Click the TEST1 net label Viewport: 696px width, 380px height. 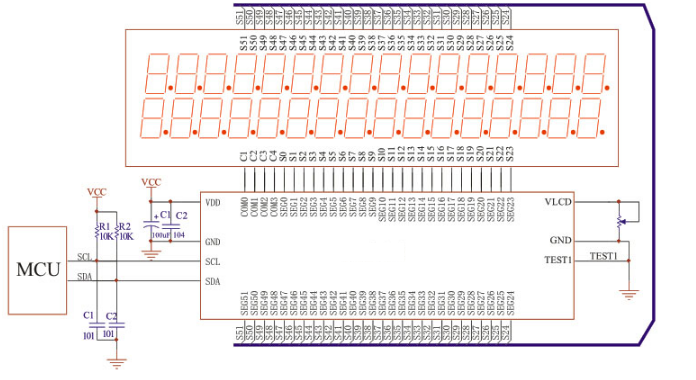pyautogui.click(x=604, y=256)
